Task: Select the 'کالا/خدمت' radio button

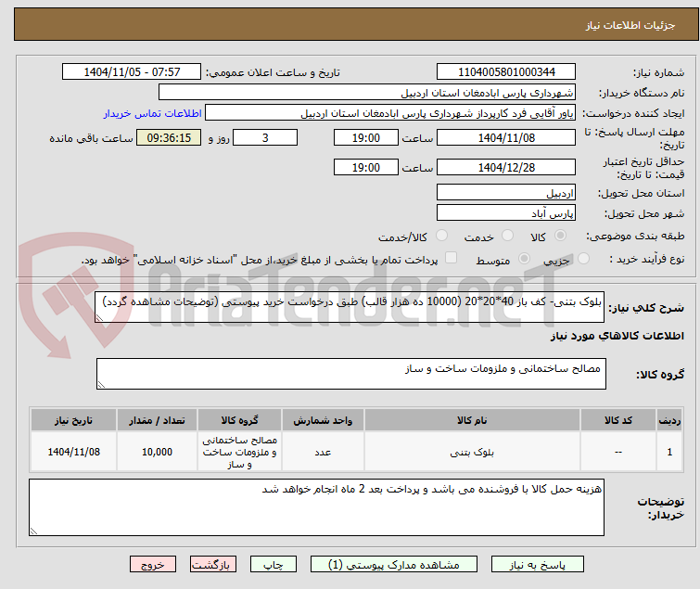Action: tap(441, 236)
